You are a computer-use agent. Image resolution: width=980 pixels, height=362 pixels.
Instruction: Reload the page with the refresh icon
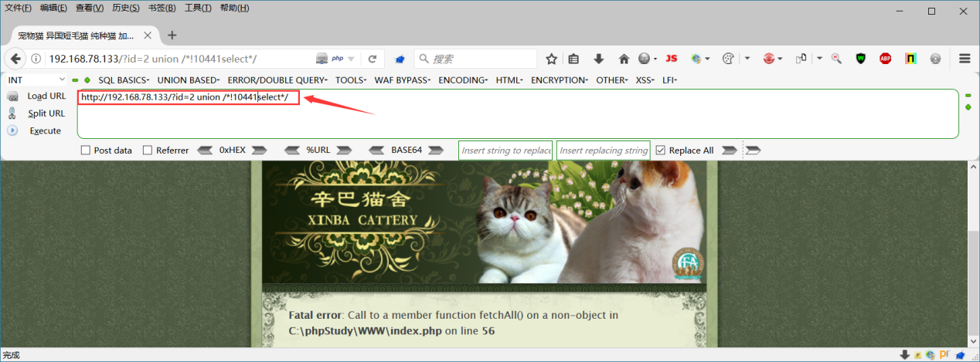click(372, 59)
